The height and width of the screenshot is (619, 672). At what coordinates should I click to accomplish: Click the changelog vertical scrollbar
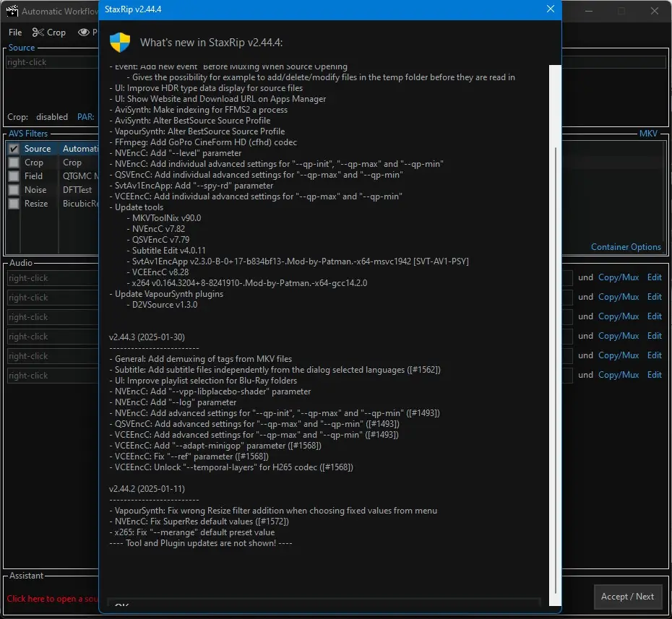tap(556, 335)
